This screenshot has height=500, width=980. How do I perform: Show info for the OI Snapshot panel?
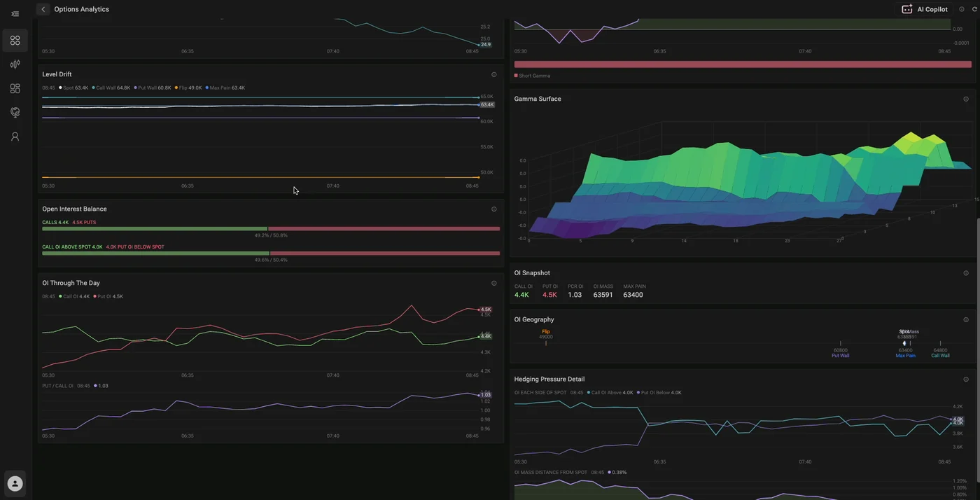pos(966,273)
